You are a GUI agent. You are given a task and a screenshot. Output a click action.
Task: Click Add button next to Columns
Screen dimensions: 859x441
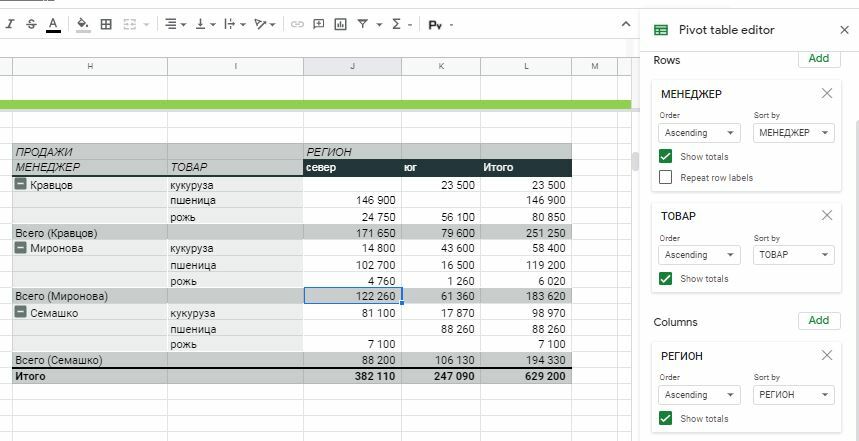pyautogui.click(x=818, y=321)
